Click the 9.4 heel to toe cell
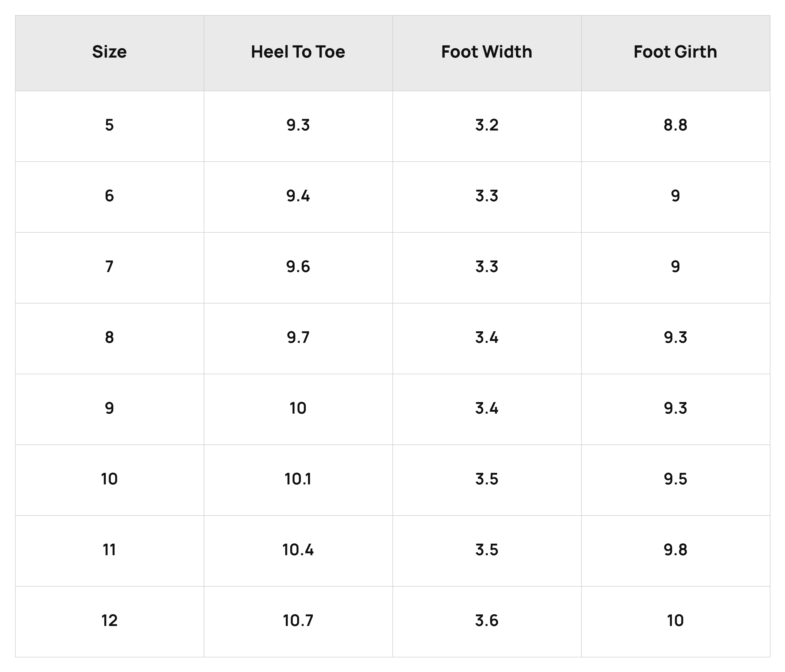The image size is (785, 672). [298, 196]
